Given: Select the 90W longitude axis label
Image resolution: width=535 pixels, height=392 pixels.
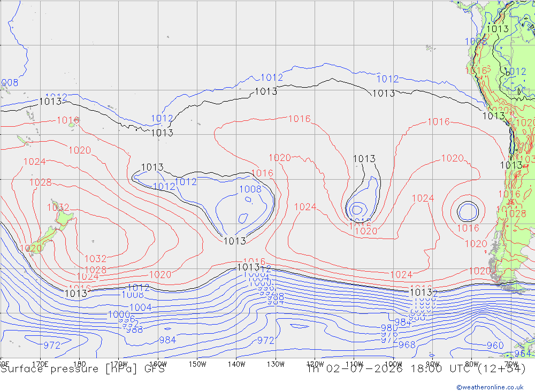Looking at the screenshot, I should point(433,364).
